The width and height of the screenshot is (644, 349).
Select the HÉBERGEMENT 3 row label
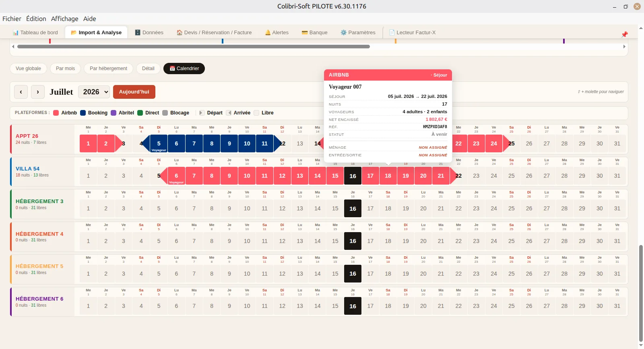coord(39,202)
